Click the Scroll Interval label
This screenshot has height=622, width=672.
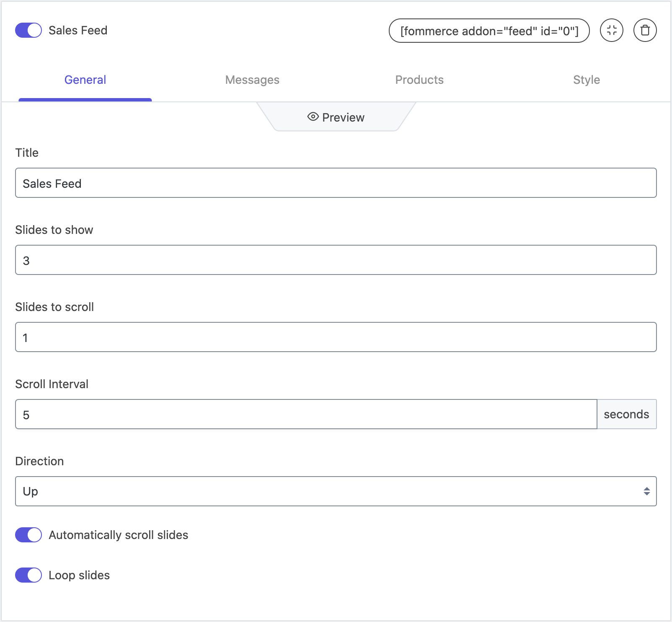[x=52, y=384]
